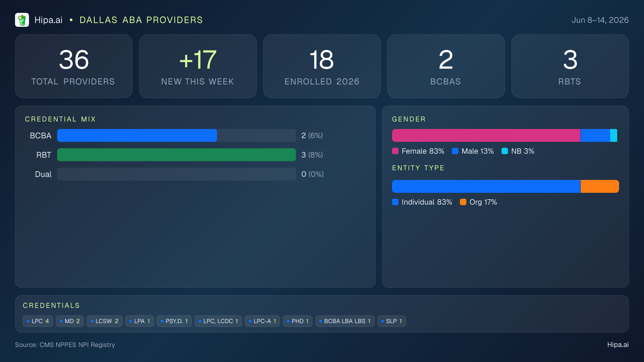Screen dimensions: 644x362
Task: Open the 2 BCBAs stat card
Action: coord(446,66)
